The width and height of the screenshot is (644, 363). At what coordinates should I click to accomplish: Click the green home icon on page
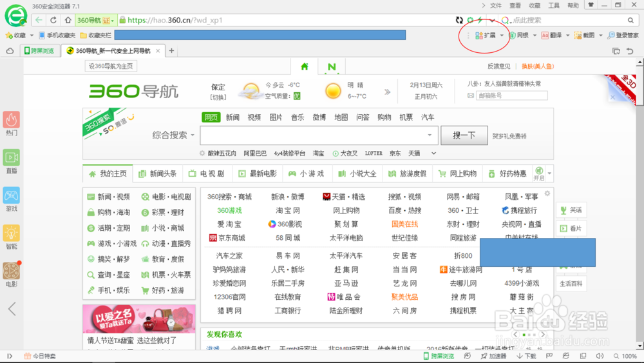[x=305, y=66]
